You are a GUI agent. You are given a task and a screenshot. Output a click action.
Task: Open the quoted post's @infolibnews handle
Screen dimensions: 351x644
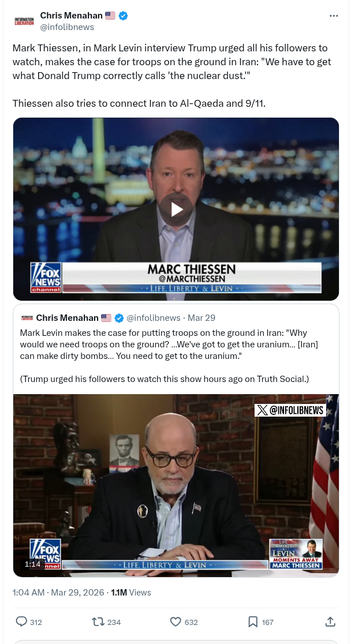[154, 318]
